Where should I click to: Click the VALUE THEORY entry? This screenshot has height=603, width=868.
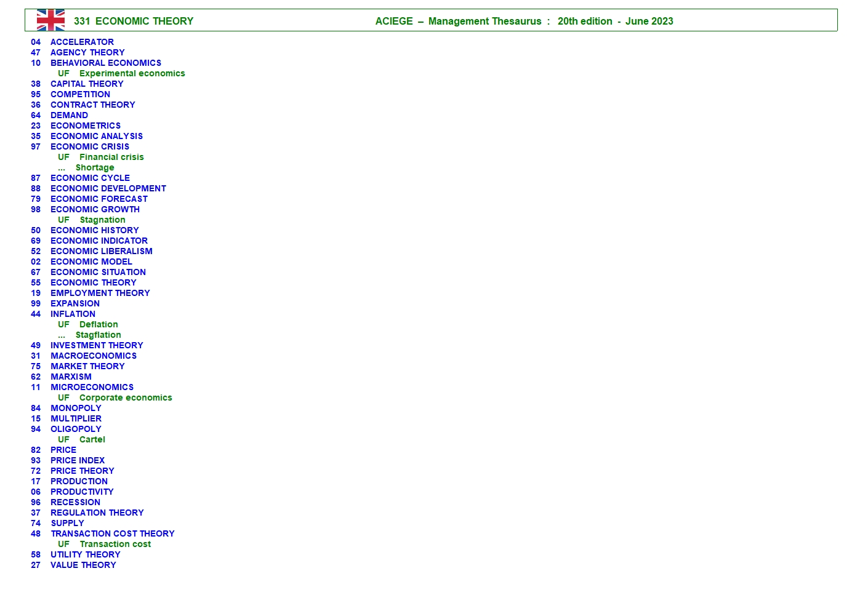[83, 565]
